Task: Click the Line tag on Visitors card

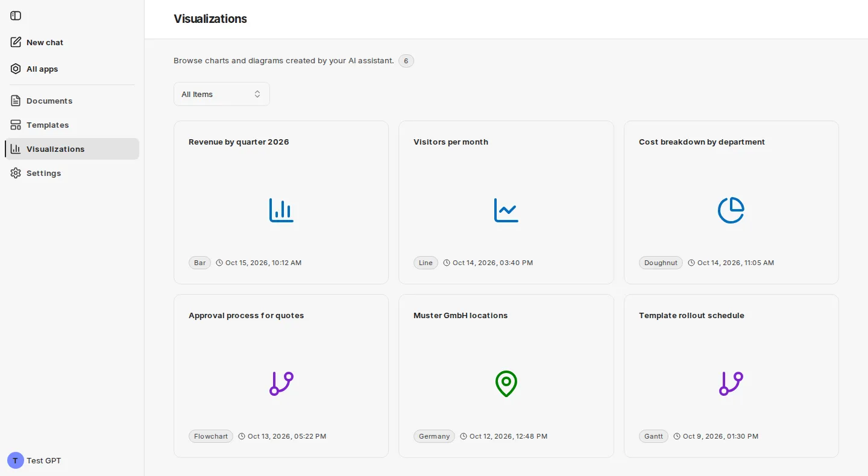Action: coord(426,263)
